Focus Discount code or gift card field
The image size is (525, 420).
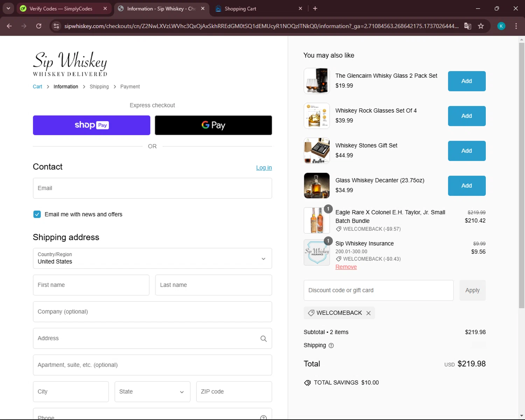pos(379,290)
